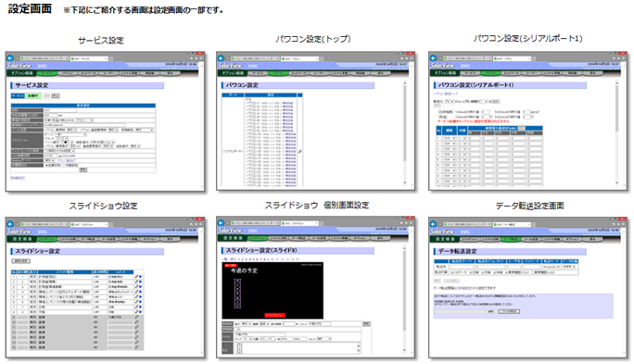Click scrollbar of パワコン設定(トップ) window
This screenshot has height=364, width=634.
(404, 133)
